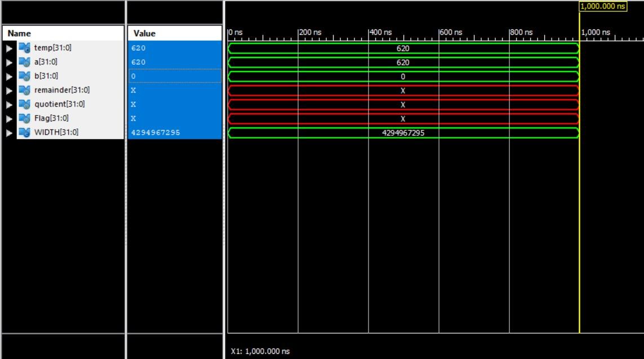The height and width of the screenshot is (359, 644).
Task: Select the remainder[31:0] signal name
Action: pyautogui.click(x=61, y=90)
